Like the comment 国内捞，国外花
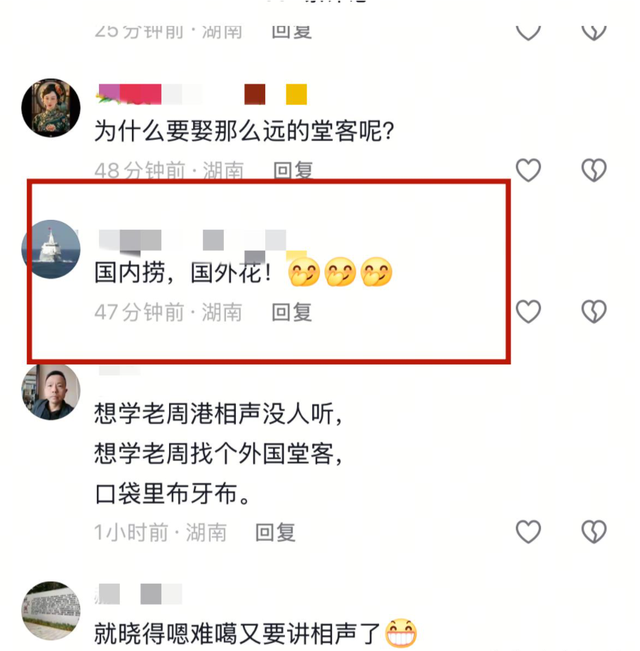Image resolution: width=640 pixels, height=651 pixels. pyautogui.click(x=528, y=311)
